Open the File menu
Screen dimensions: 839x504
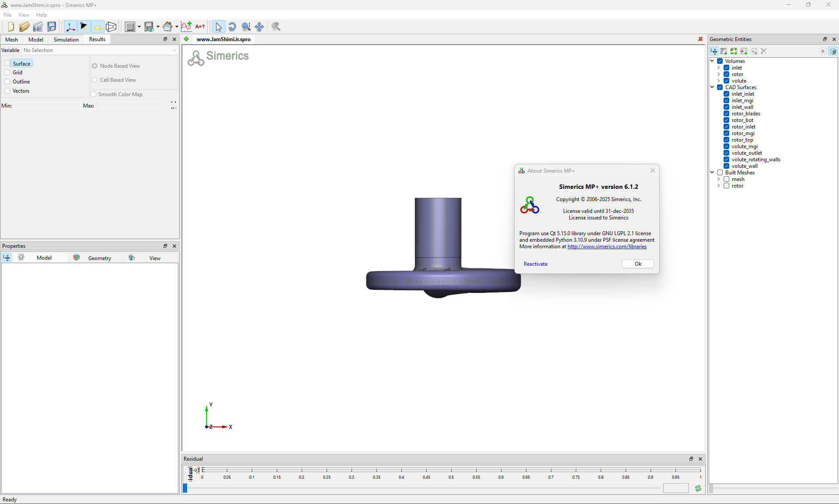(7, 15)
